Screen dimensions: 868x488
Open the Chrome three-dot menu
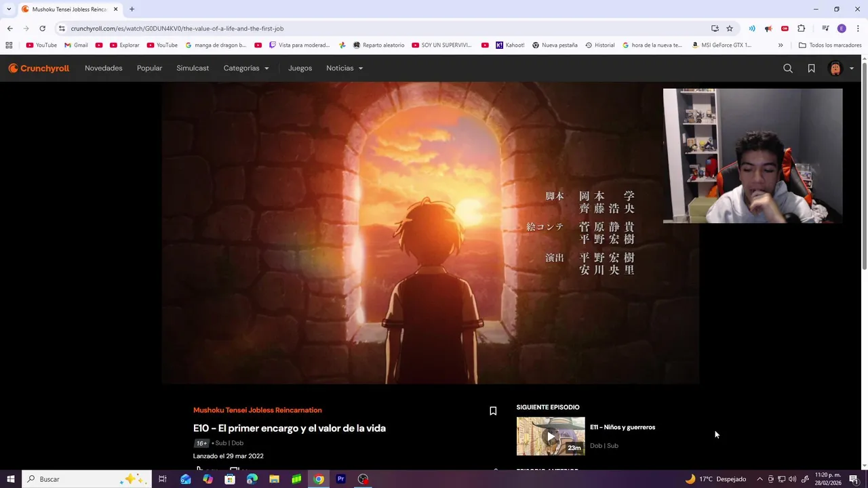(x=858, y=28)
